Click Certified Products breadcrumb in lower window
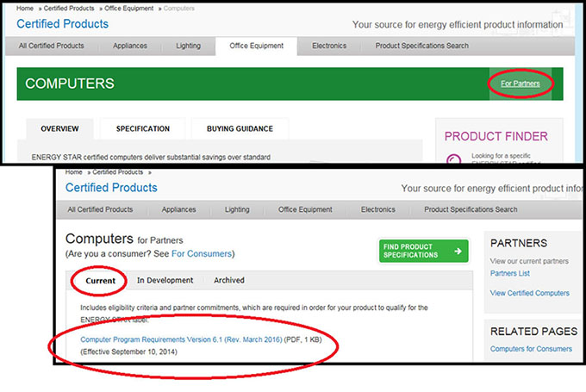This screenshot has width=586, height=392. pyautogui.click(x=118, y=172)
